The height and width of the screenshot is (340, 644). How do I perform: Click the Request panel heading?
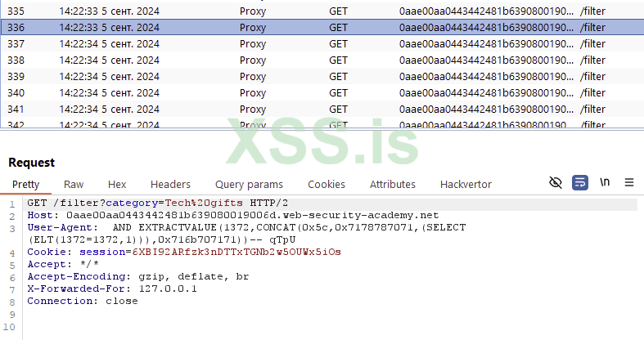click(32, 163)
